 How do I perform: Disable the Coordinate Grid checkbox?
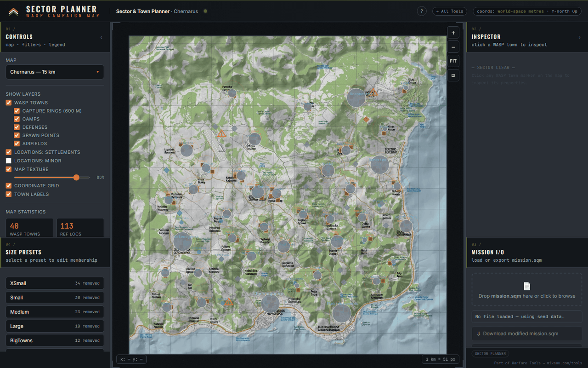(8, 186)
